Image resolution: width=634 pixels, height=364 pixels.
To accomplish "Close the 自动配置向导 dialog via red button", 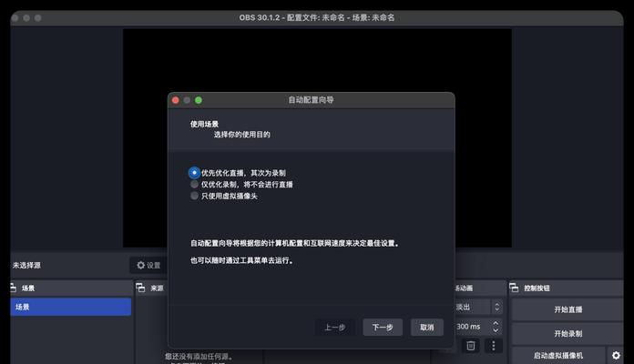I will 176,100.
